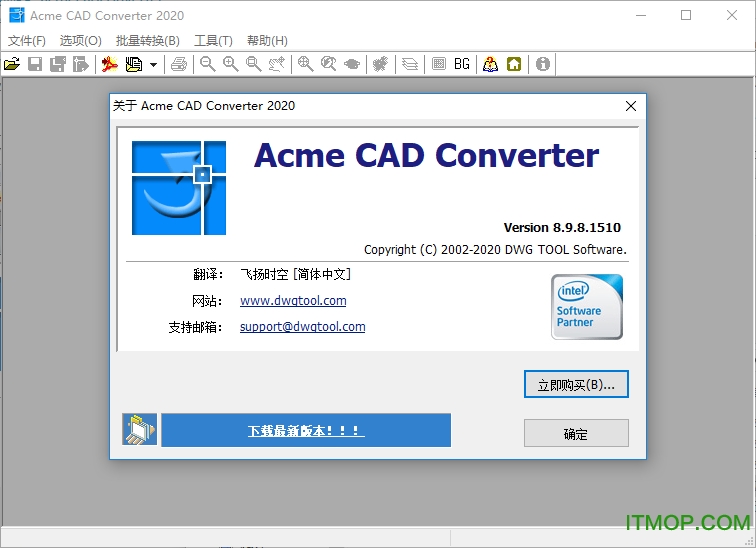Open the 帮助(H) menu
The width and height of the screenshot is (756, 548).
(268, 41)
